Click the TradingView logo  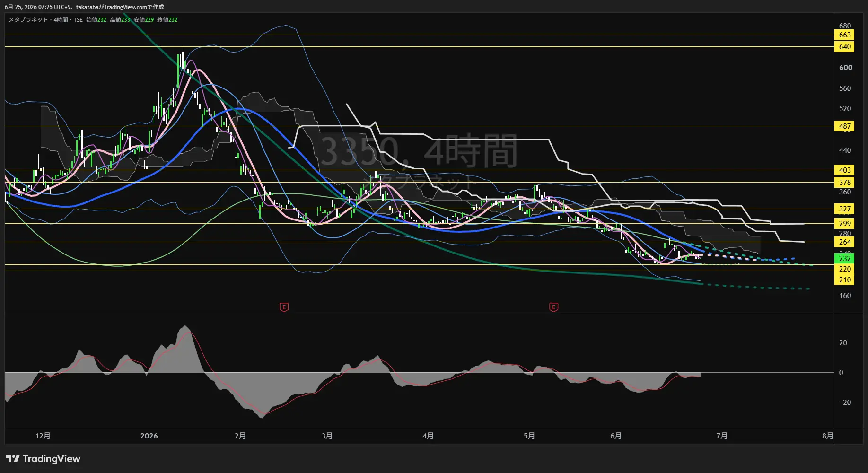[x=43, y=459]
